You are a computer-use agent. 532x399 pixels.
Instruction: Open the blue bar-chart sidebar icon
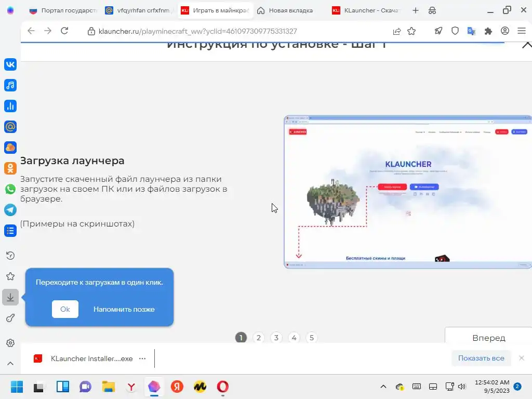point(10,106)
